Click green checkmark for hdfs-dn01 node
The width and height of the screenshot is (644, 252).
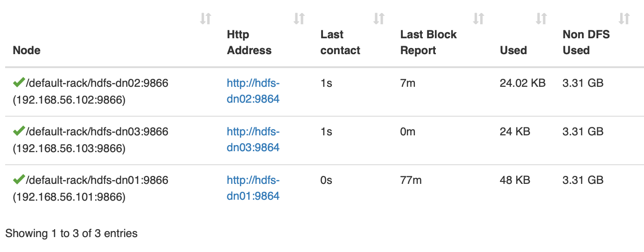[x=19, y=180]
